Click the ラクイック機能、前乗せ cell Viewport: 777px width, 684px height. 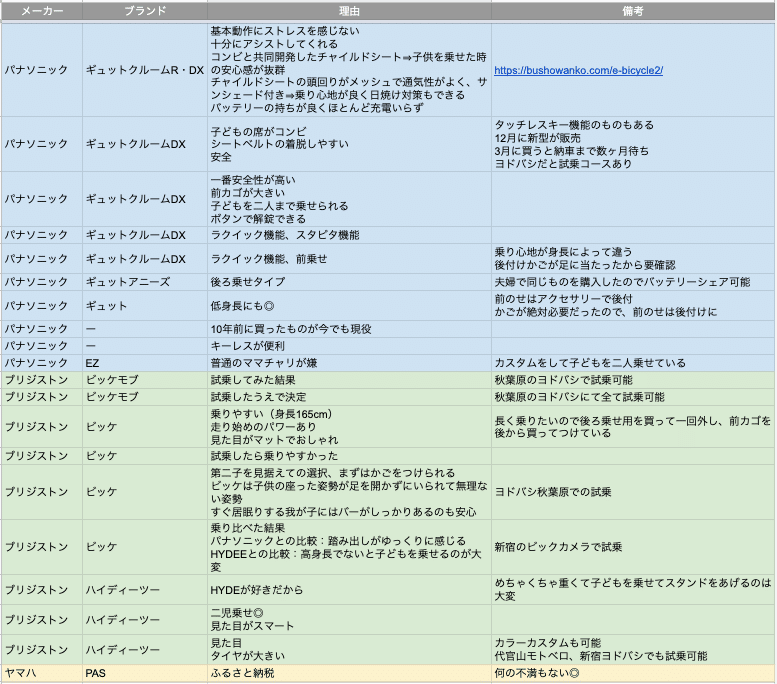click(x=349, y=259)
